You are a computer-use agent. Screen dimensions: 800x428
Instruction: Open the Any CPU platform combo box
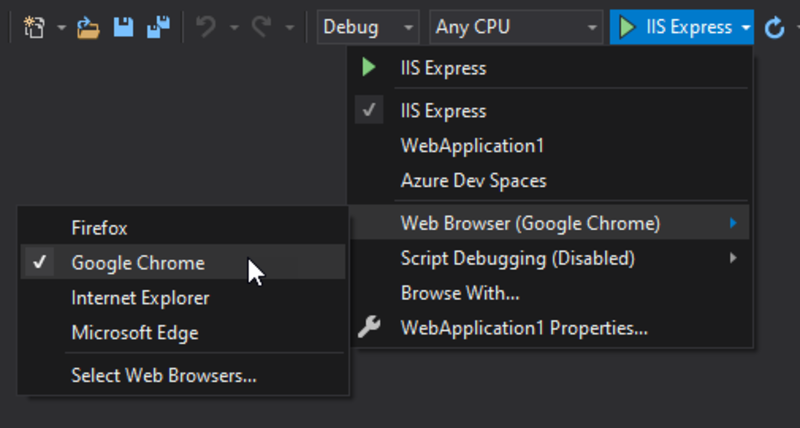[x=516, y=27]
